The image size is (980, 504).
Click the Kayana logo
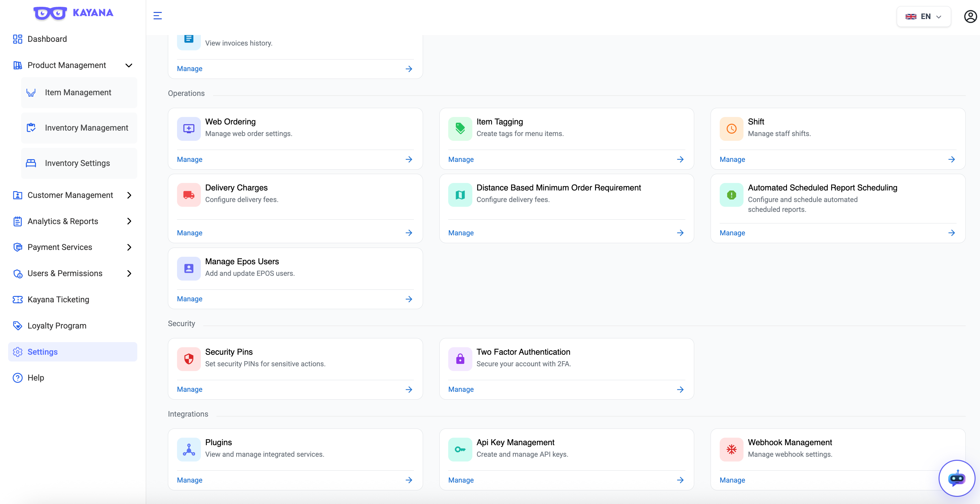pos(73,13)
